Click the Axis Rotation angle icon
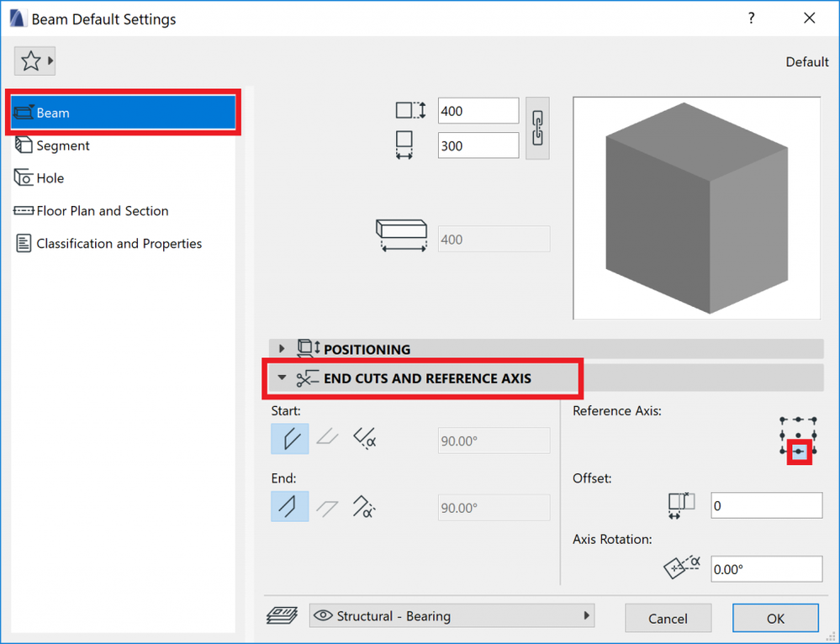 coord(682,567)
